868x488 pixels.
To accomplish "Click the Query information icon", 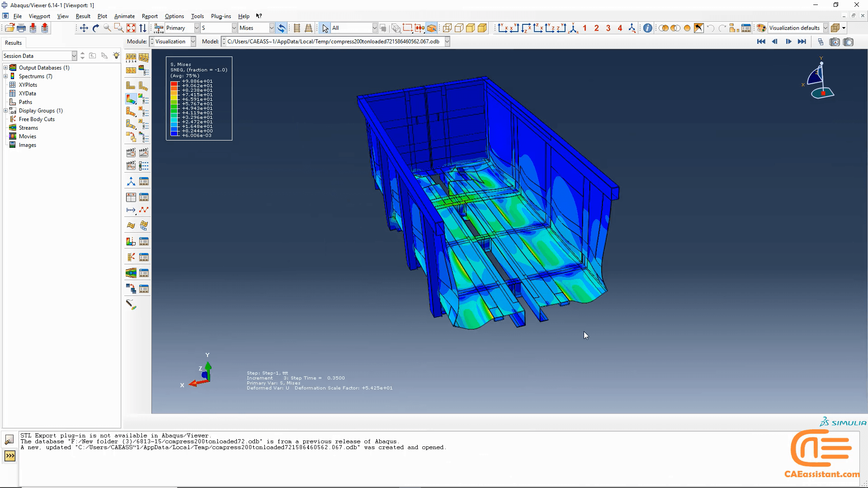I will click(647, 28).
